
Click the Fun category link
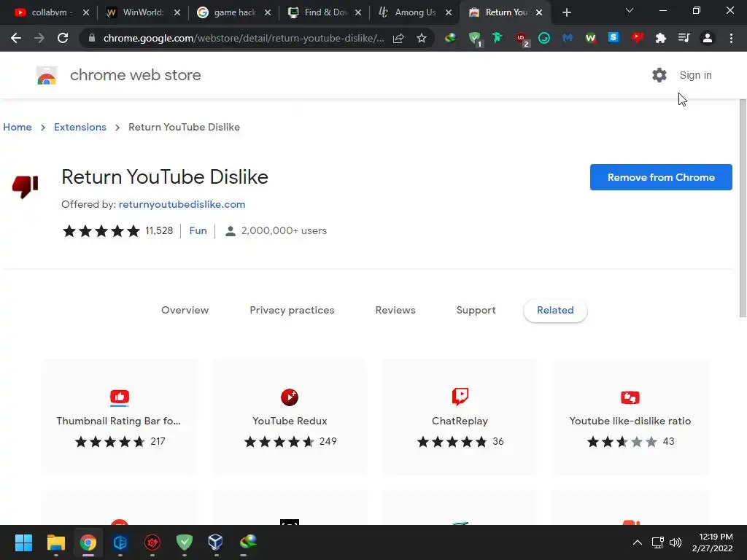[198, 230]
